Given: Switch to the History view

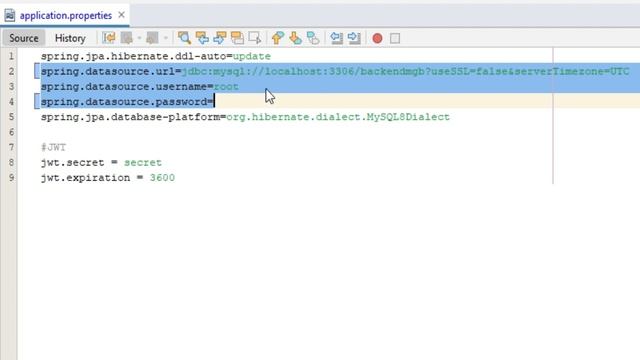Looking at the screenshot, I should tap(70, 38).
